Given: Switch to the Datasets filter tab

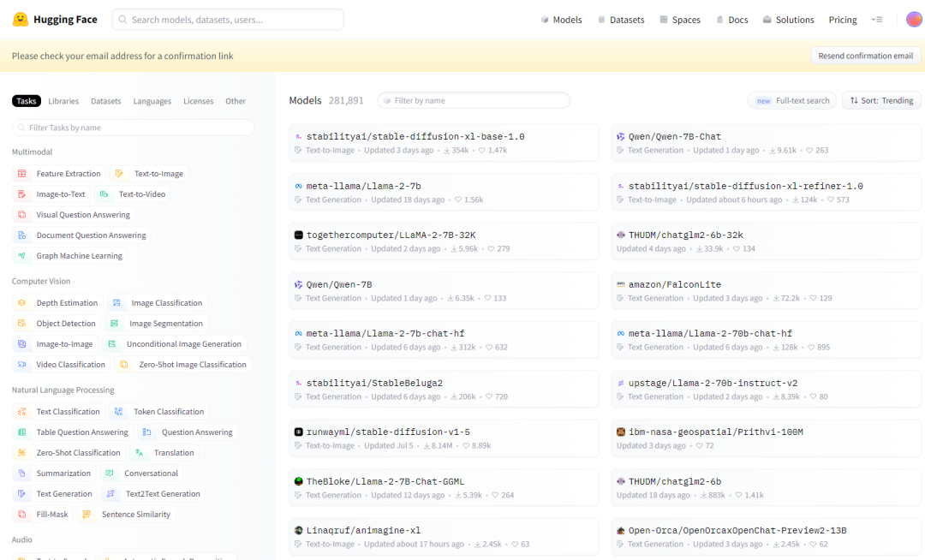Looking at the screenshot, I should coord(105,101).
